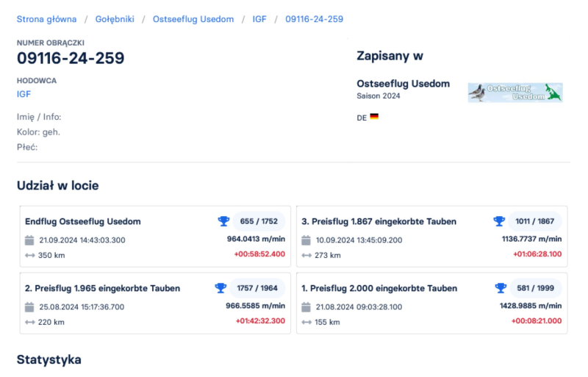Go to Gołębniki breadcrumb
The height and width of the screenshot is (377, 588).
click(x=115, y=19)
